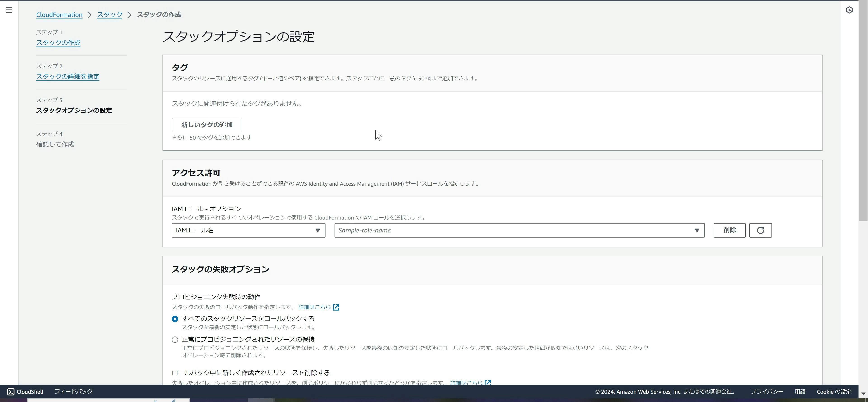Open the スタック breadcrumb link
Image resolution: width=868 pixels, height=402 pixels.
pyautogui.click(x=109, y=15)
